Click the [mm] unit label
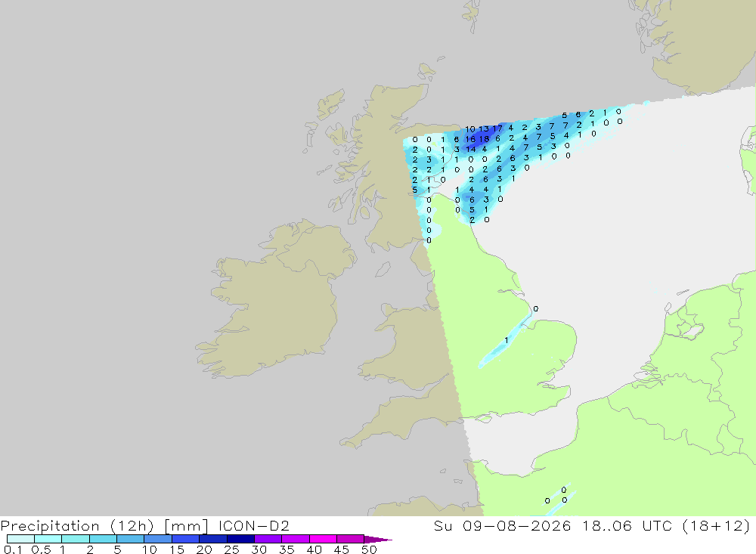Viewport: 756px width, 554px height. click(186, 526)
